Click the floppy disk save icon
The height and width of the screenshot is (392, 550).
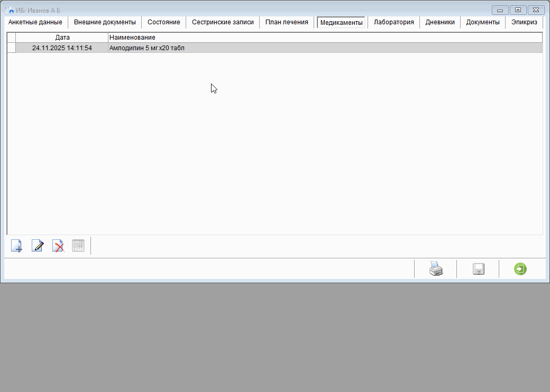(479, 269)
